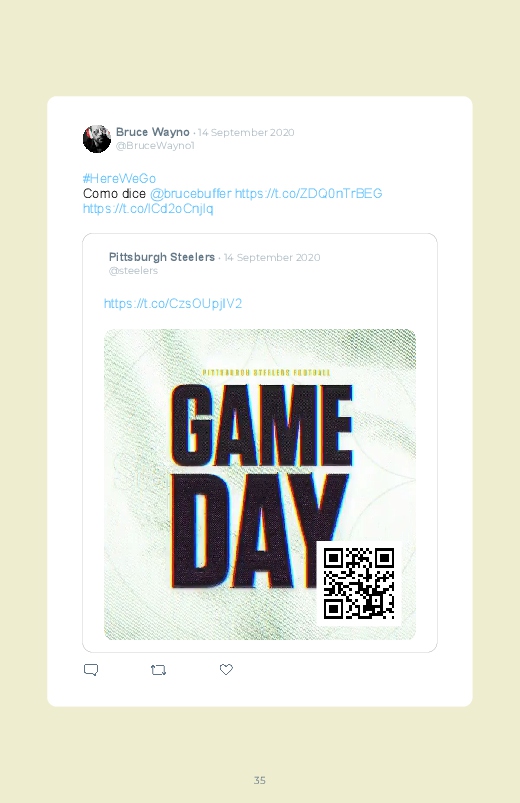Open the @brucebuffer mention
The width and height of the screenshot is (520, 803).
pyautogui.click(x=191, y=194)
